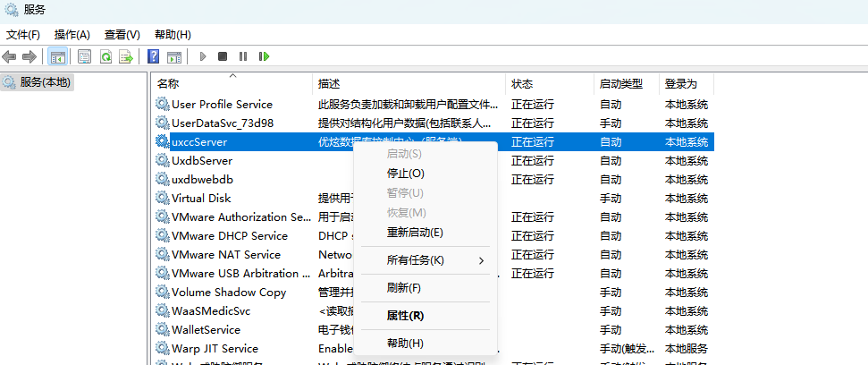Screen dimensions: 868x365
Task: Open the 文件(F) menu
Action: [23, 34]
